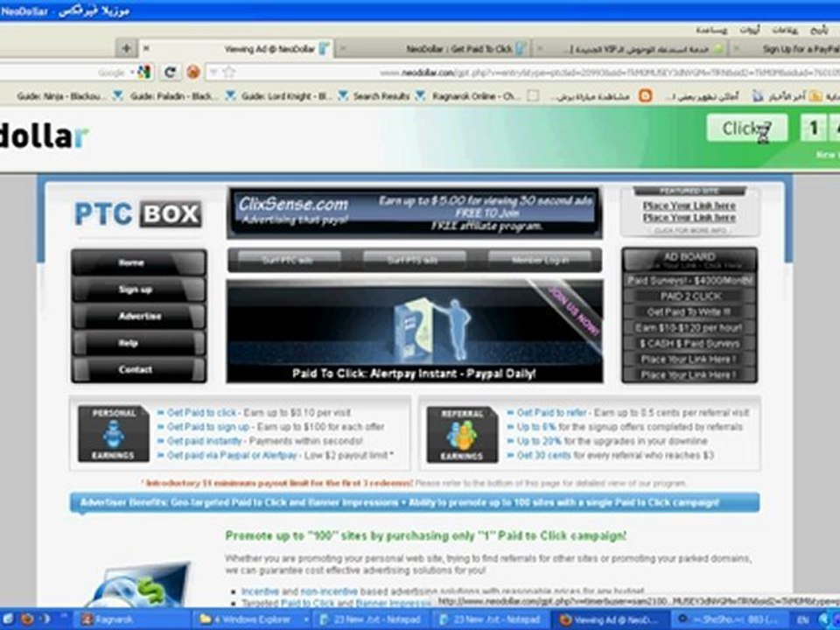Open Earn $10-$120 per hour ad link

[x=690, y=328]
